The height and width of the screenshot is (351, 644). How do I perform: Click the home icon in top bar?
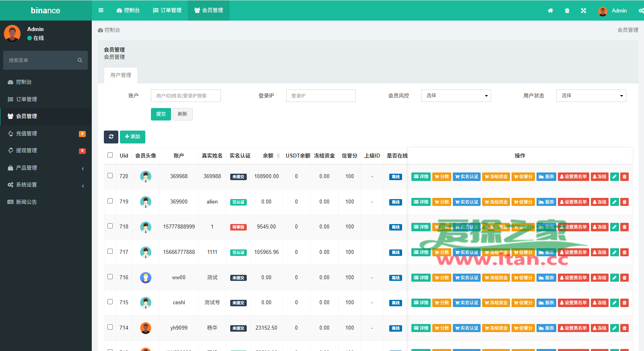click(550, 11)
